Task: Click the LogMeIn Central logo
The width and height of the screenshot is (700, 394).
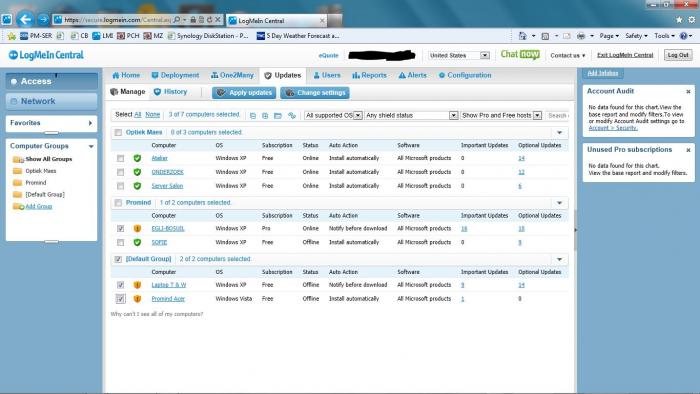Action: pyautogui.click(x=46, y=55)
